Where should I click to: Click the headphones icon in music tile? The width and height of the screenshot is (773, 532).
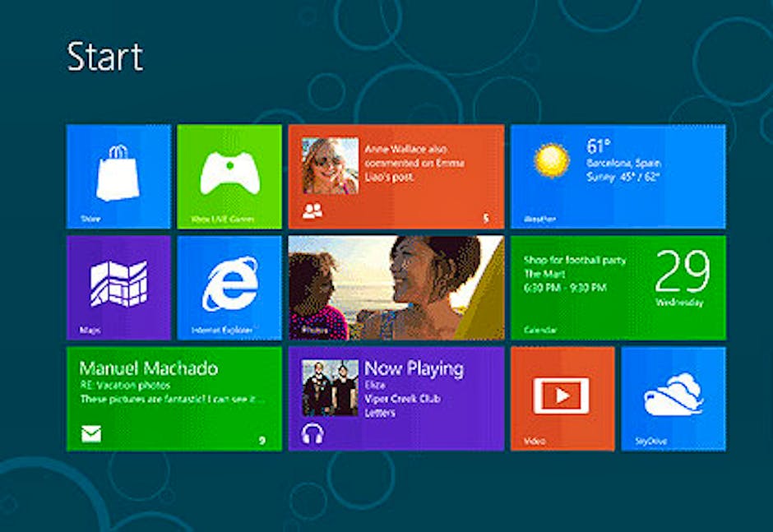pos(312,433)
